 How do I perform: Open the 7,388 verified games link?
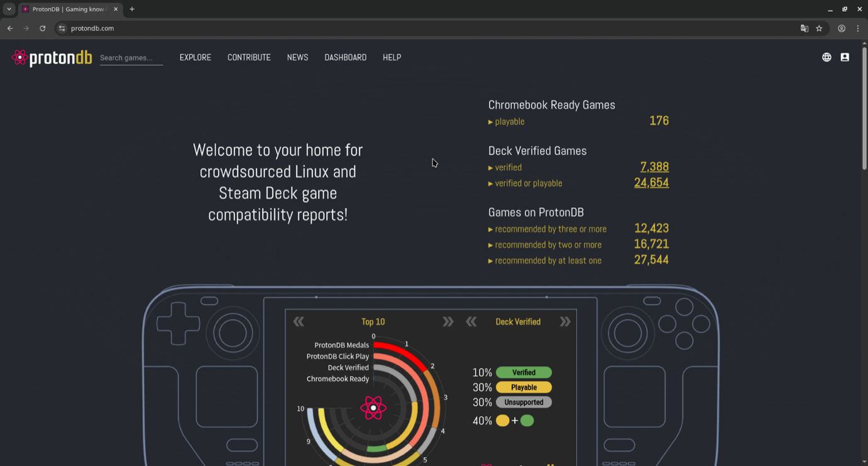654,167
